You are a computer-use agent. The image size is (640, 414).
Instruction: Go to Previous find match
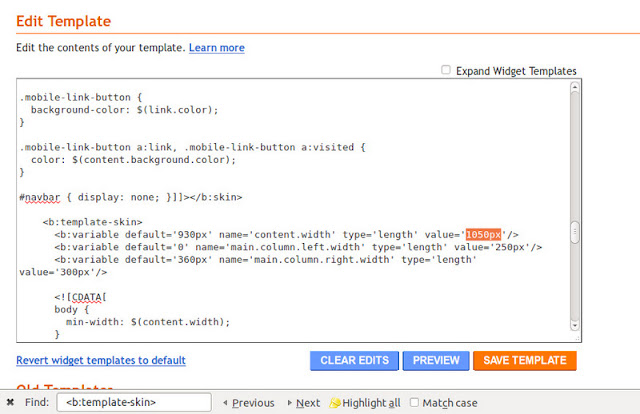248,403
